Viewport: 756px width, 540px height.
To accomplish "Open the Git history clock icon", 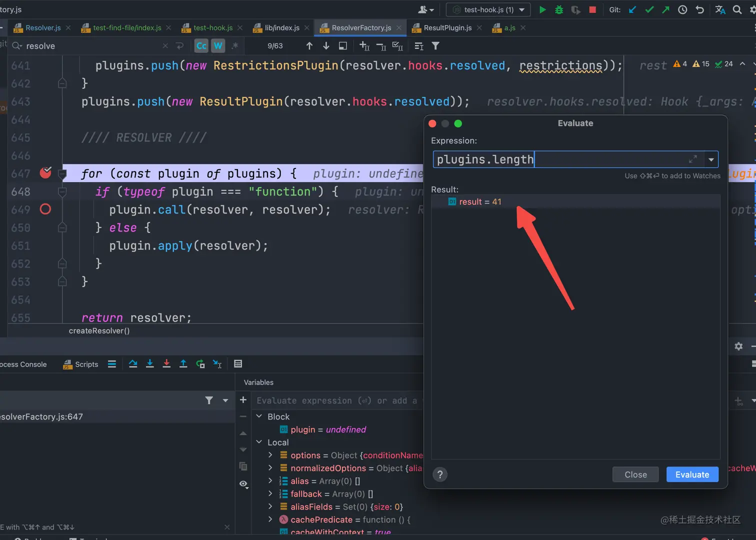I will coord(682,9).
